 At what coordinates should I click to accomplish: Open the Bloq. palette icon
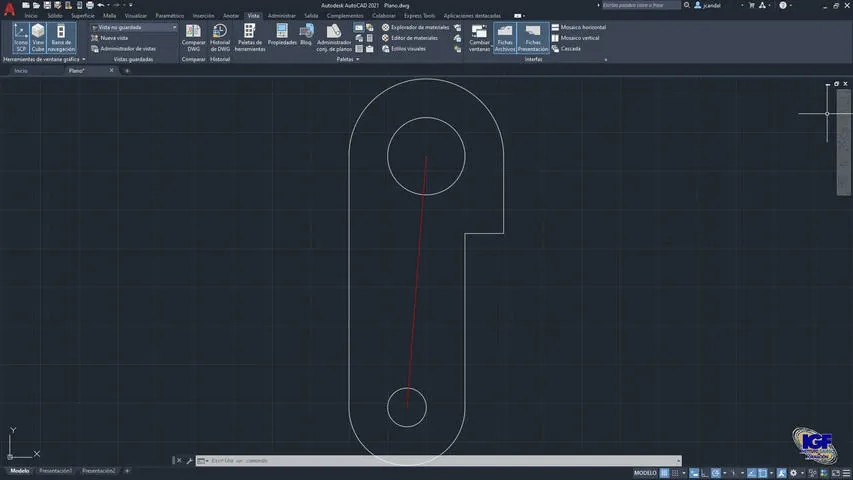click(x=306, y=34)
